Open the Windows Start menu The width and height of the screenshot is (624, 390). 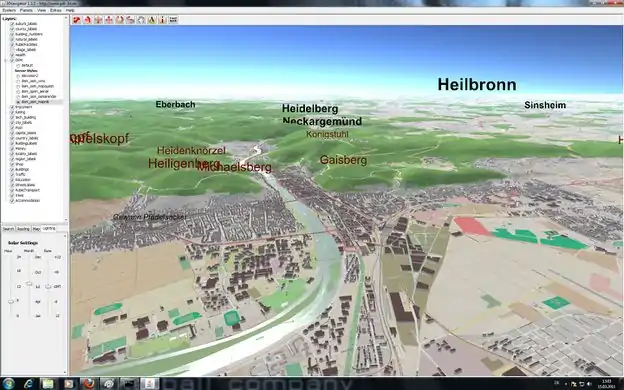[x=8, y=384]
